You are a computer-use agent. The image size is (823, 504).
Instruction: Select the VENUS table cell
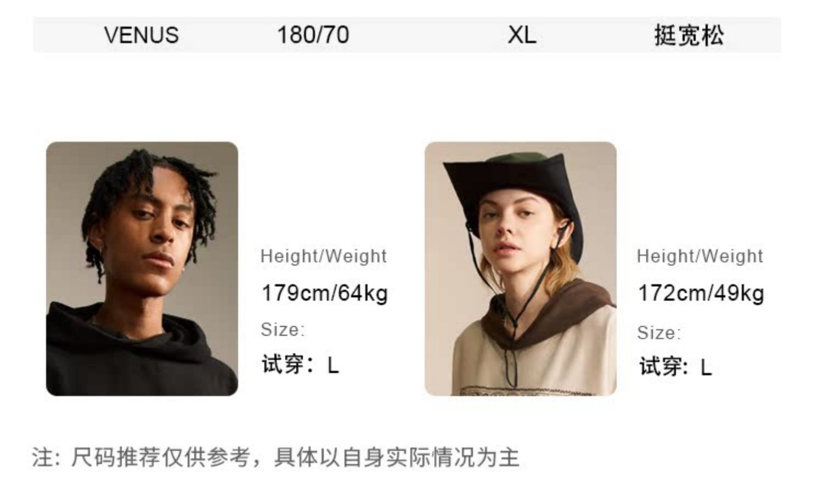(x=142, y=35)
